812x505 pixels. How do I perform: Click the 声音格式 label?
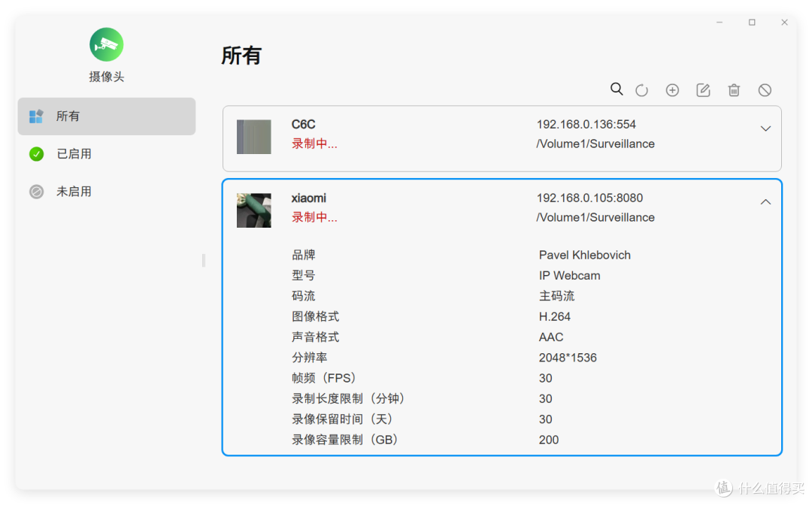(x=315, y=337)
